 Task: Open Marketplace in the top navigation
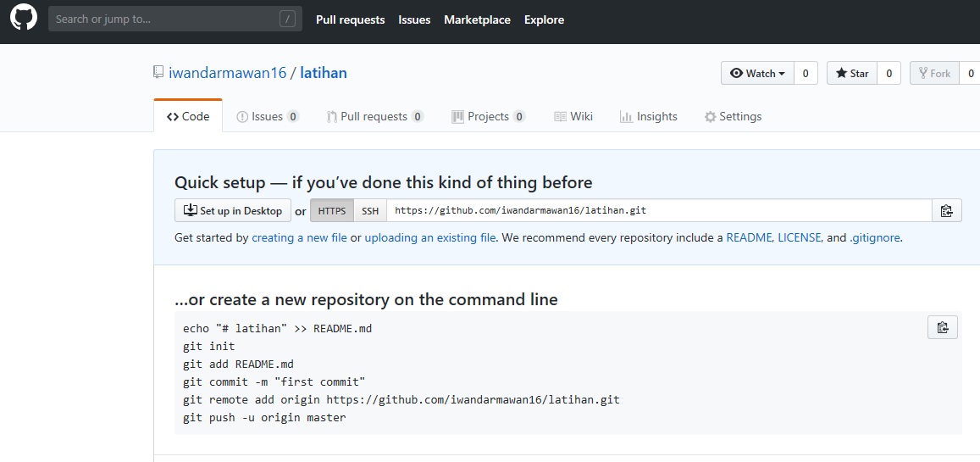pyautogui.click(x=477, y=19)
